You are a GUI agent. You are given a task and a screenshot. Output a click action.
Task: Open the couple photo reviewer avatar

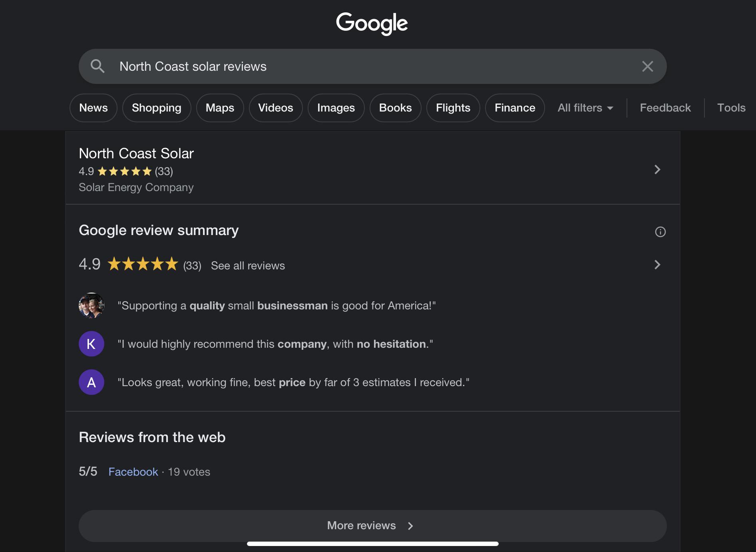(x=92, y=306)
